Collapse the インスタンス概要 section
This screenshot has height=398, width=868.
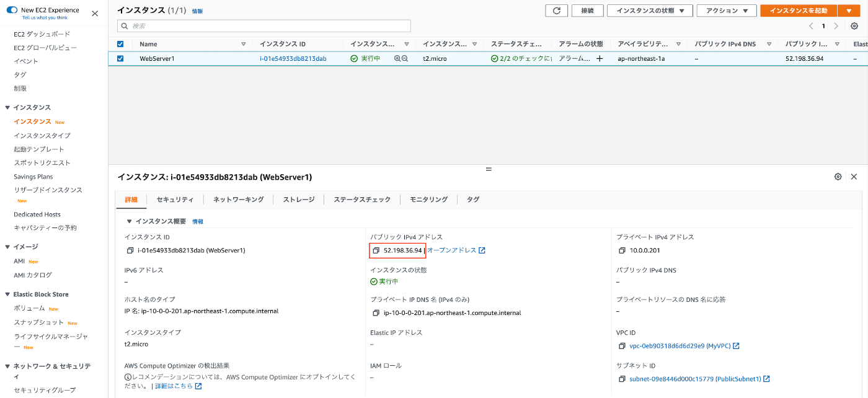point(129,221)
